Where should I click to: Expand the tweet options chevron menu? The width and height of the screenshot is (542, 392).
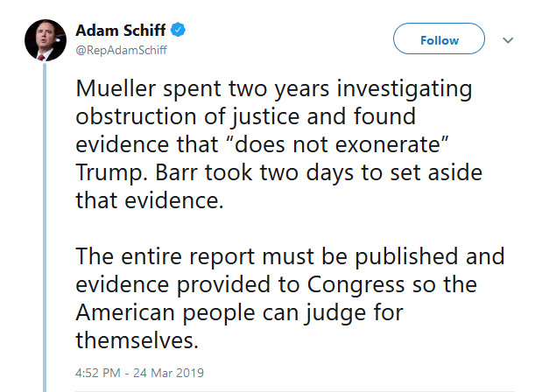click(x=508, y=40)
